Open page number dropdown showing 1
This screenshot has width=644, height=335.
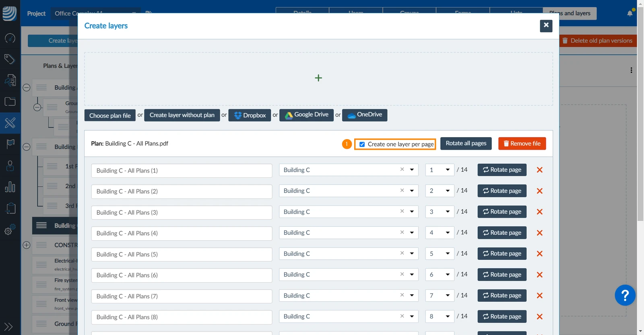(440, 170)
